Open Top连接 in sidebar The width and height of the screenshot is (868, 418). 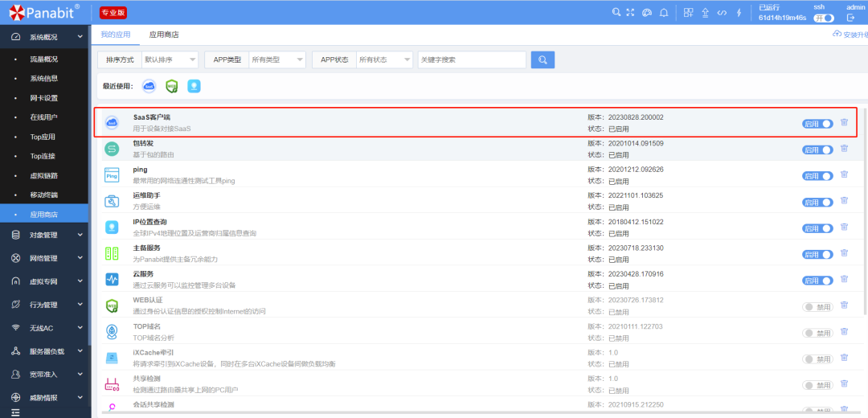(x=44, y=156)
